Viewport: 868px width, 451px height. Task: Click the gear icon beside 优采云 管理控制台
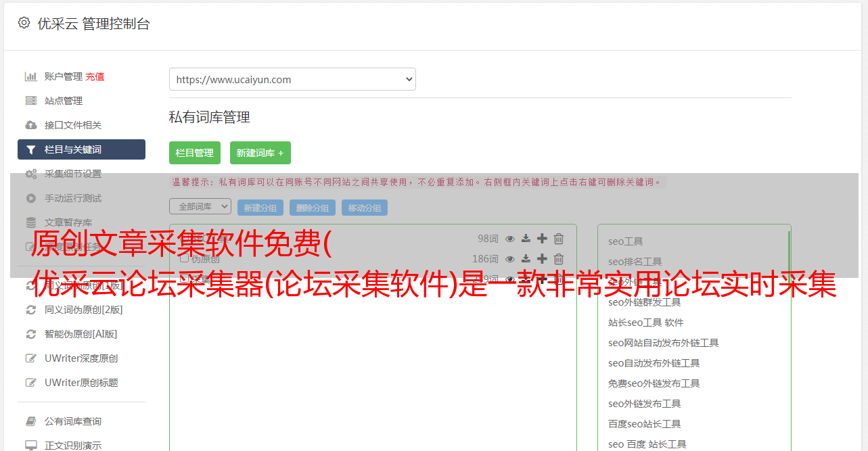coord(24,23)
